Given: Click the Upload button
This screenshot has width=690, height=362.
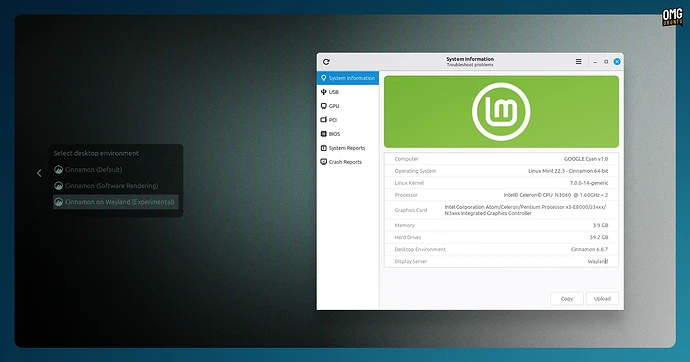Looking at the screenshot, I should [602, 299].
